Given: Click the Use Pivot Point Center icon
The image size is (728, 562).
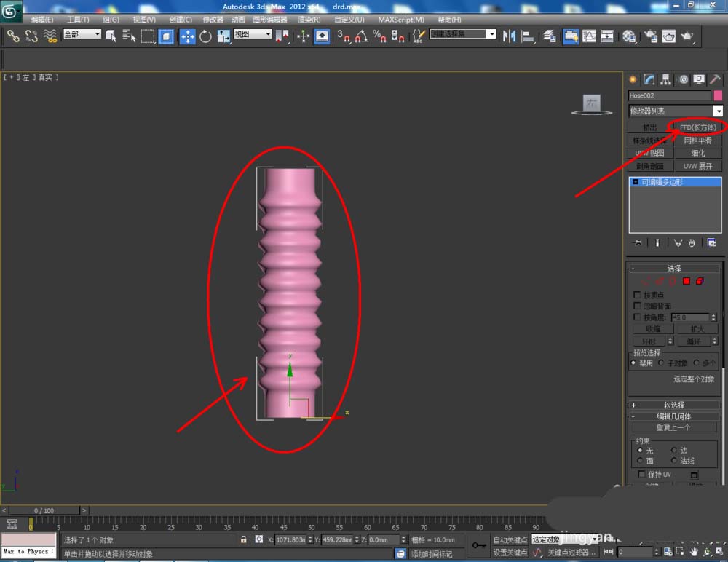Looking at the screenshot, I should click(282, 36).
